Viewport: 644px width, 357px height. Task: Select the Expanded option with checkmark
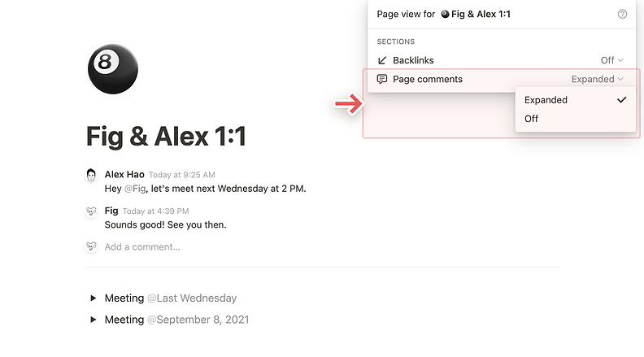click(x=575, y=100)
